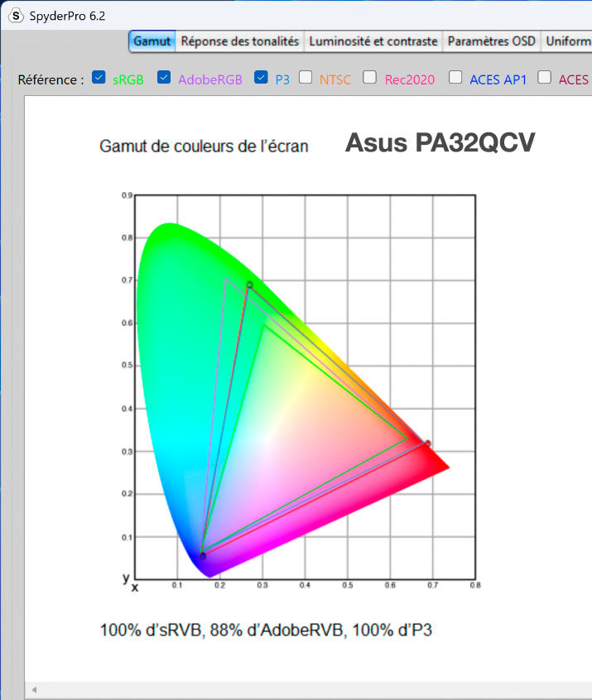
Task: Click the blue P3 label text
Action: coord(282,80)
